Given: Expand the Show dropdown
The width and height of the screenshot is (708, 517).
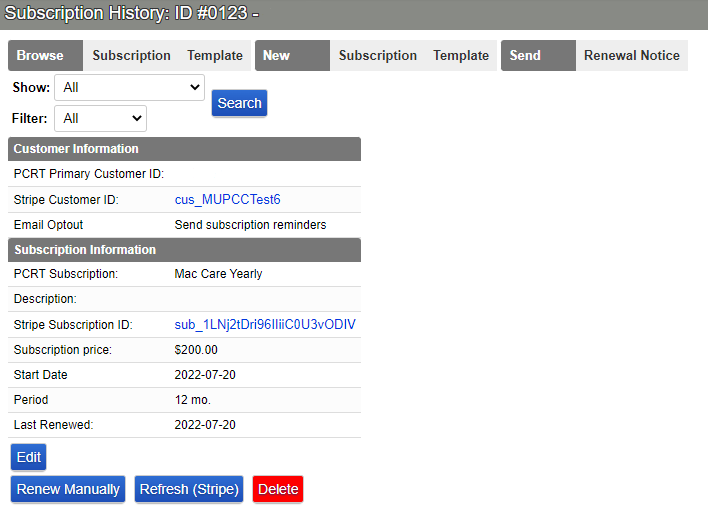Looking at the screenshot, I should pos(129,88).
